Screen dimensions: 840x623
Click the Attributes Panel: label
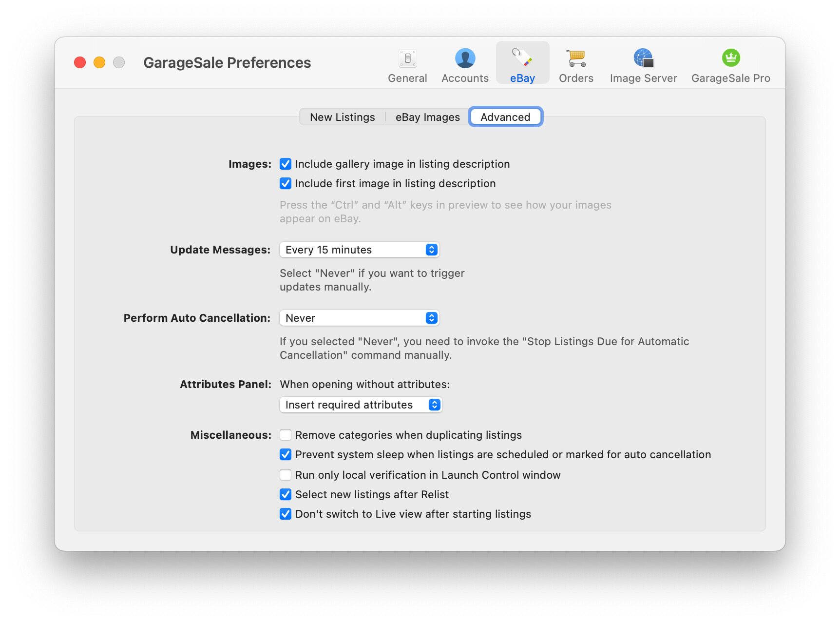point(226,385)
